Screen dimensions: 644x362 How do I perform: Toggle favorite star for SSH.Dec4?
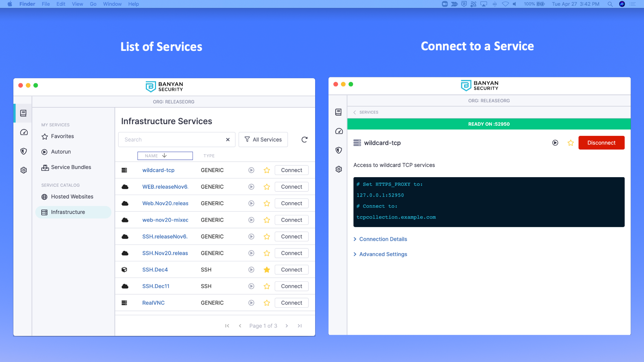point(267,270)
